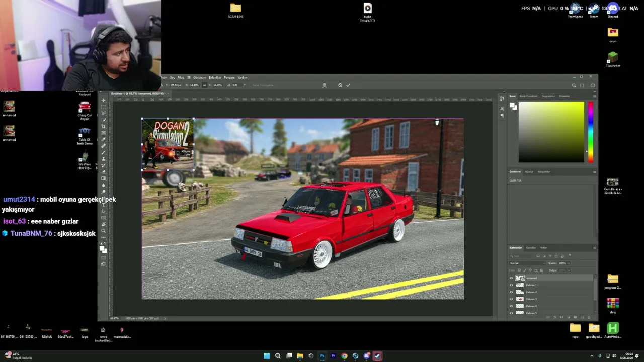Open the Seç menu
This screenshot has height=362, width=644.
pos(172,78)
